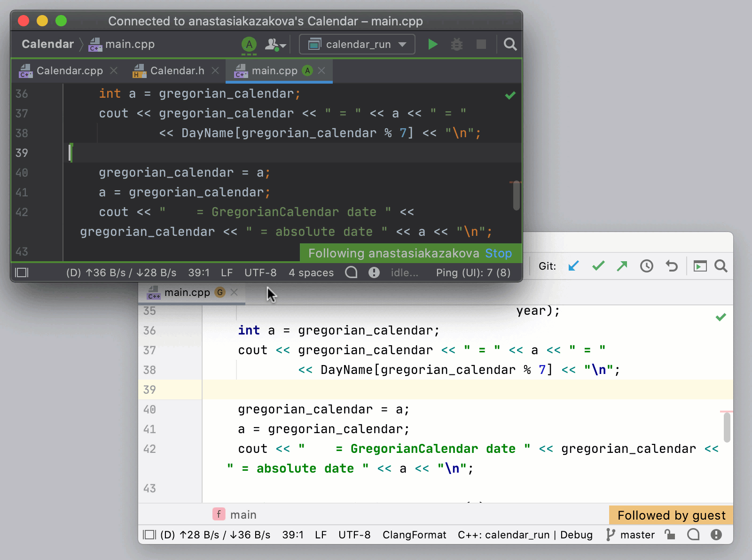This screenshot has width=752, height=560.
Task: Click highlighted line 39 in host editor
Action: coord(467,389)
